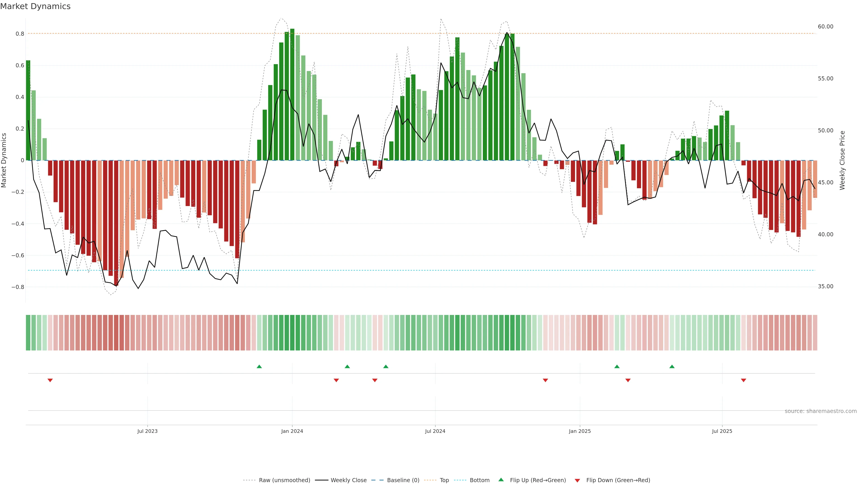Viewport: 868px width, 488px height.
Task: Select the only flip-down marker before Jul 2023
Action: pos(50,380)
